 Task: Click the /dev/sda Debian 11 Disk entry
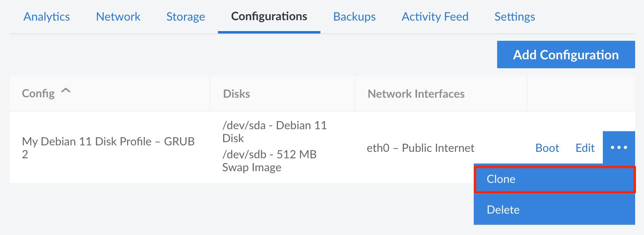pyautogui.click(x=275, y=132)
